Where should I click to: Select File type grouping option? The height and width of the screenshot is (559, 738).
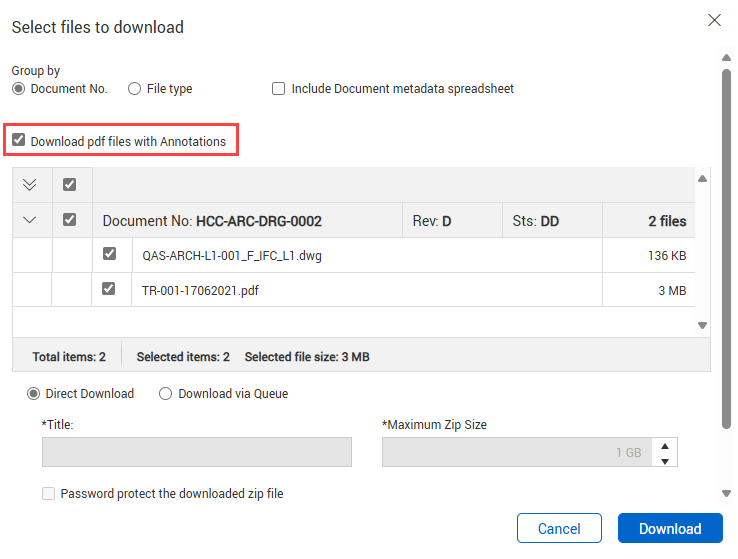pos(135,89)
